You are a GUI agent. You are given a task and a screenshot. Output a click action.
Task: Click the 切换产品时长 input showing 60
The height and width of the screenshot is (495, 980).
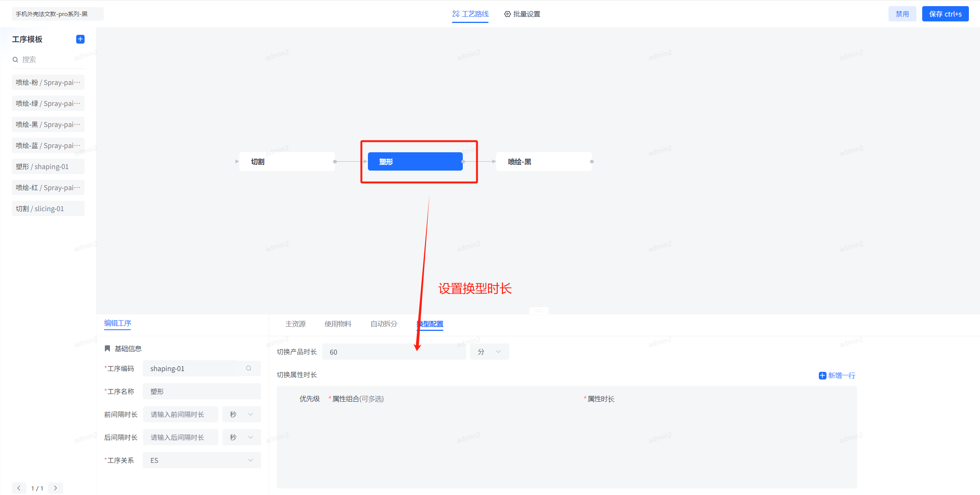[394, 352]
